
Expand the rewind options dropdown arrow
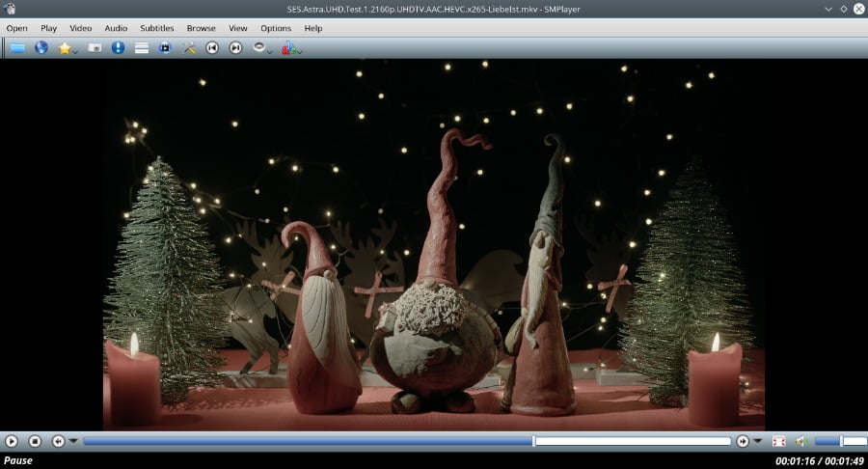[x=72, y=441]
